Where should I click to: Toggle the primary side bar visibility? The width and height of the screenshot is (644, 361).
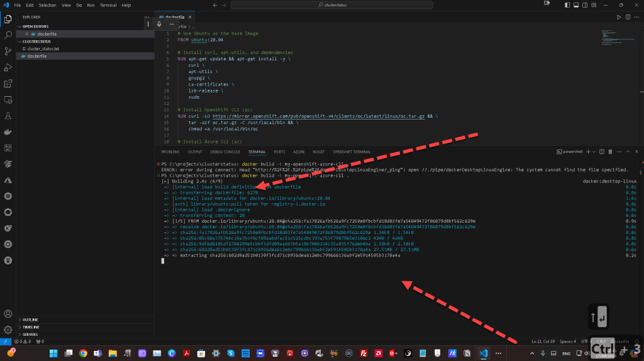567,5
